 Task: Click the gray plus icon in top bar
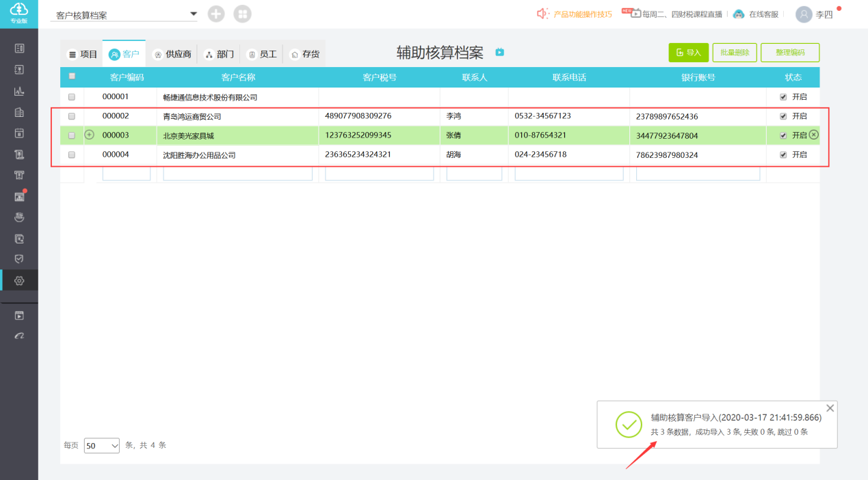(216, 14)
